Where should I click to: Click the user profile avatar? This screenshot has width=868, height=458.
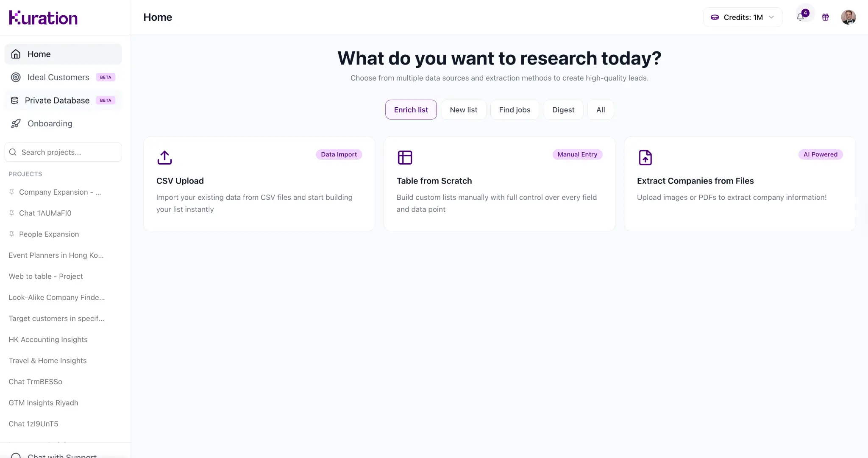pos(848,17)
